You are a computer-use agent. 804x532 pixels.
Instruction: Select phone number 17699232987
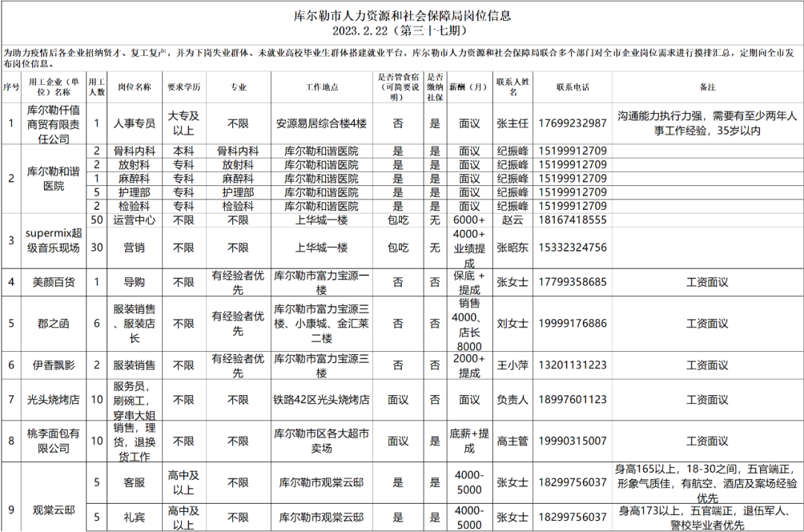tap(572, 124)
